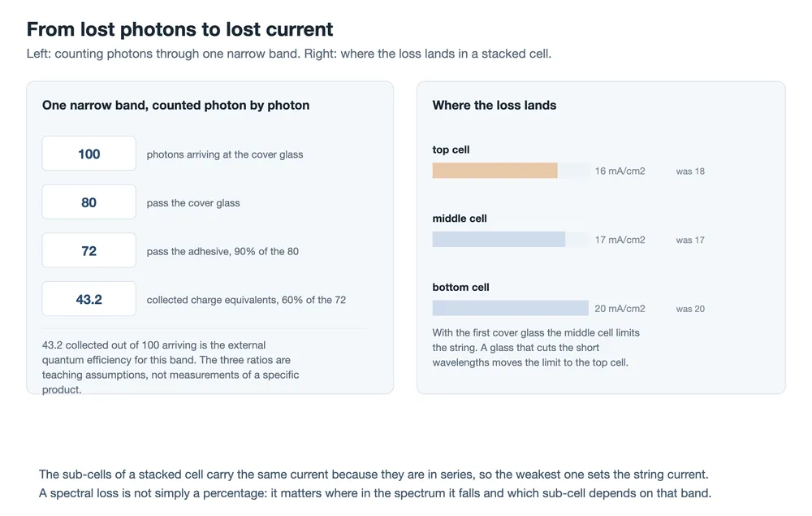Click the 'was 17' label
Image resolution: width=812 pixels, height=516 pixels.
(690, 241)
